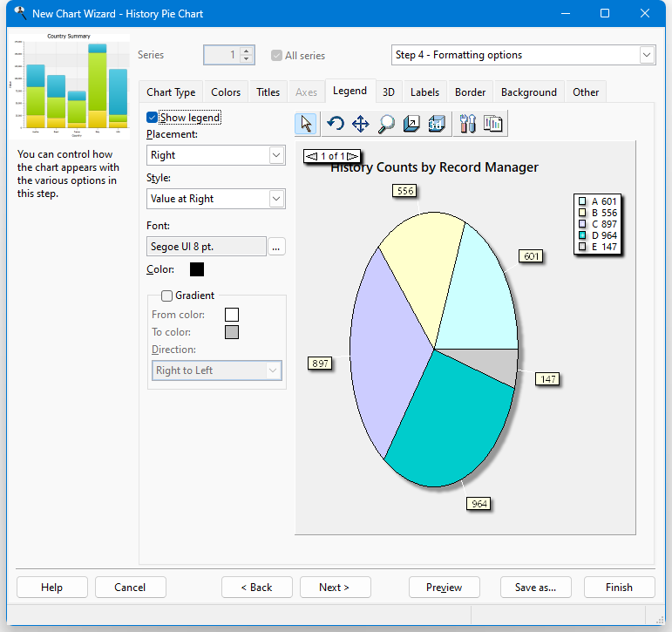Viewport: 672px width, 632px height.
Task: Open the wizard step selector dropdown
Action: 646,55
